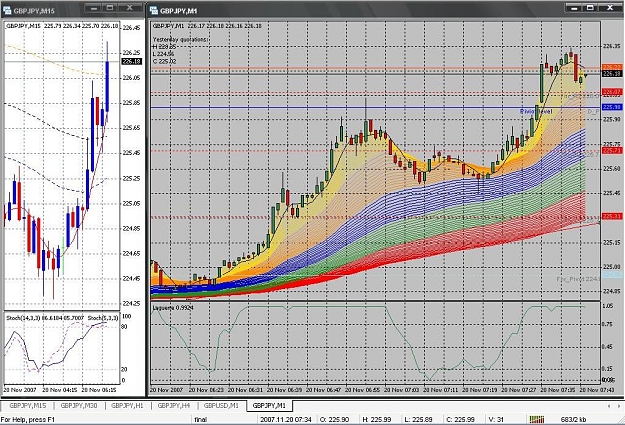Click the '20 Nov 06:15' time label in M15 chart
This screenshot has height=425, width=625.
coord(99,390)
